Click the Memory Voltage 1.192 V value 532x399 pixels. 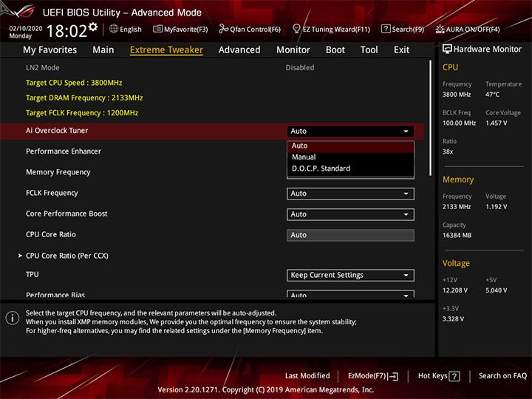(x=497, y=207)
